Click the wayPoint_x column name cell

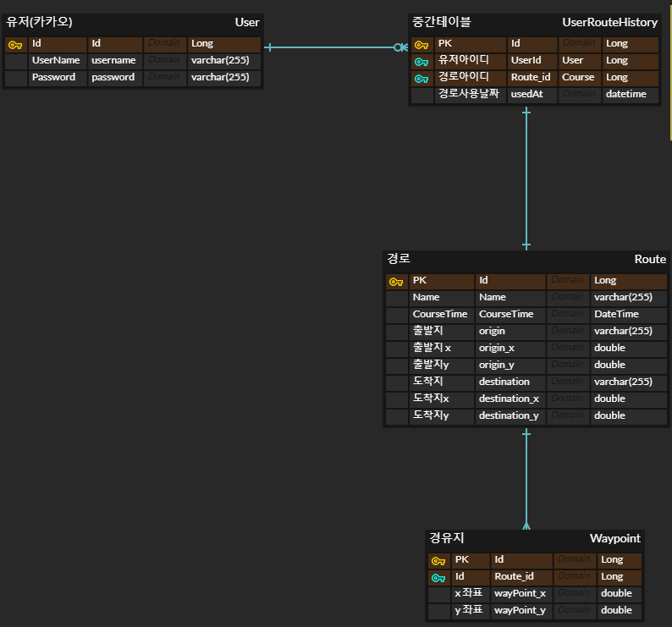(521, 595)
